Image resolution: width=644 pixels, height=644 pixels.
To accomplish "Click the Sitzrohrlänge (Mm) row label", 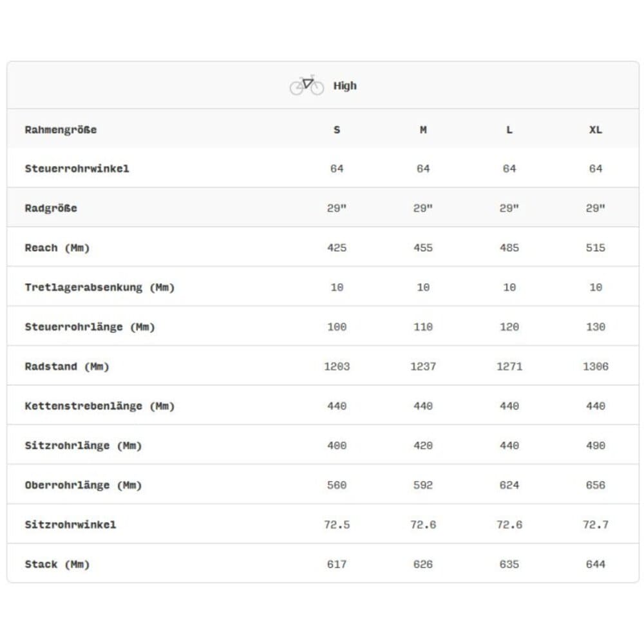I will [x=83, y=446].
